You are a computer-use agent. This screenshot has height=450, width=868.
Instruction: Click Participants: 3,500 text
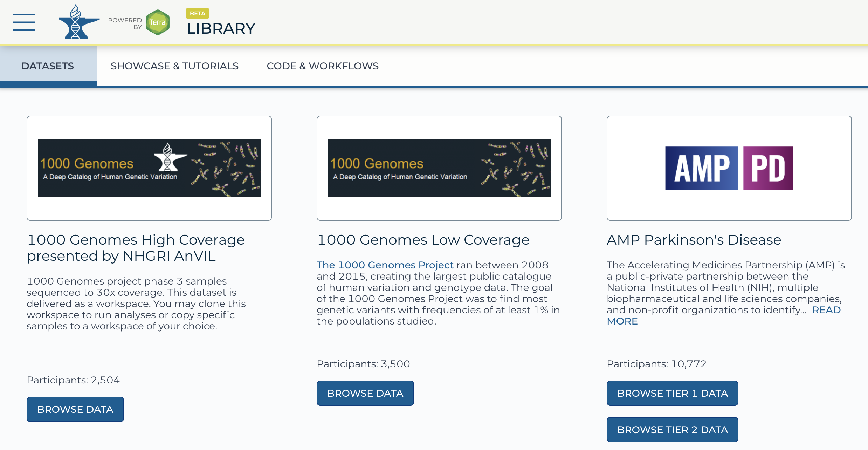(x=363, y=364)
